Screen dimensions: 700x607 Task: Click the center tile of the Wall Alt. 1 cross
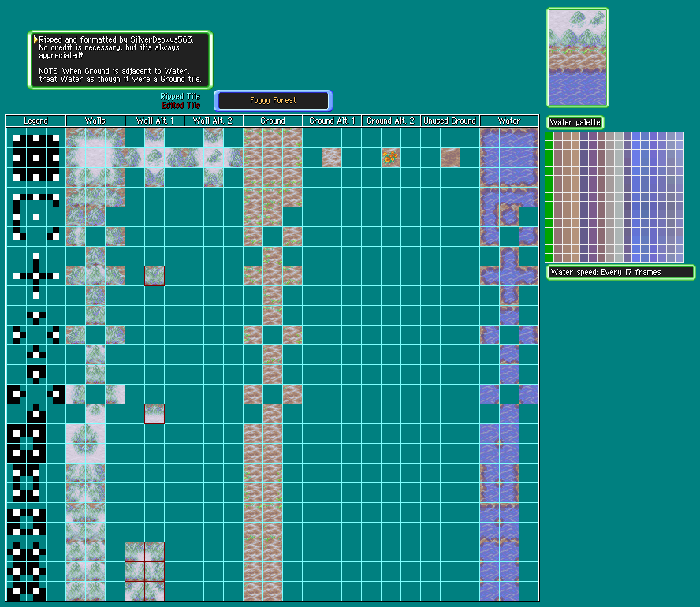(155, 158)
